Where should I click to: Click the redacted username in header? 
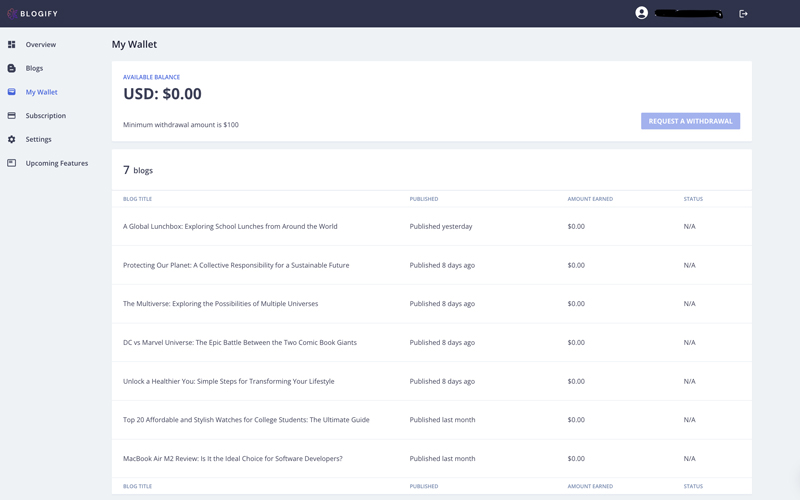(x=688, y=14)
